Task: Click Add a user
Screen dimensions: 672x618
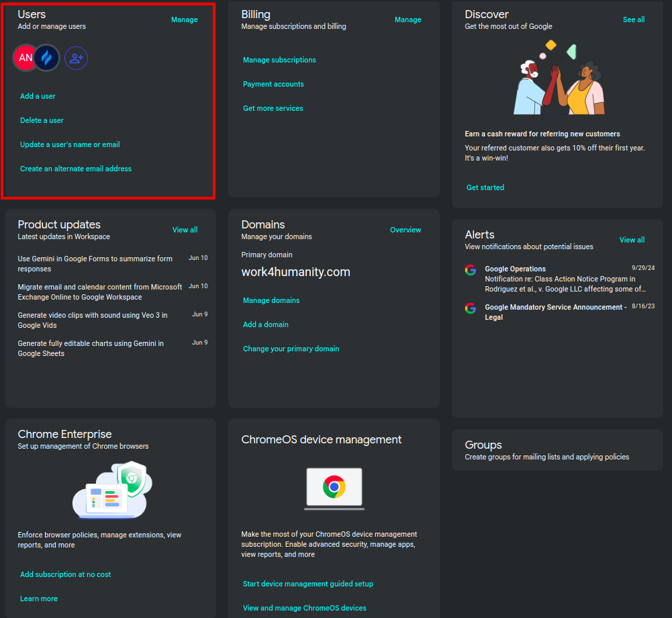Action: pyautogui.click(x=38, y=96)
